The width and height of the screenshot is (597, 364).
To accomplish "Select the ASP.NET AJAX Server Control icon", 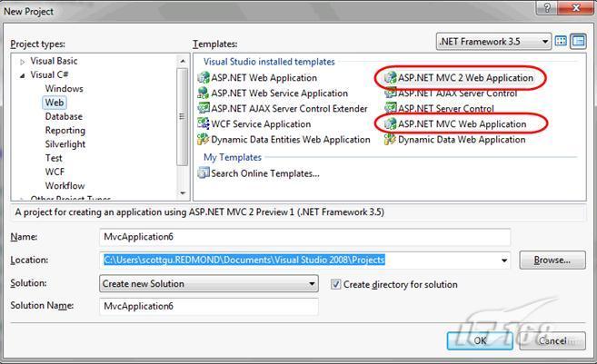I will [x=390, y=93].
